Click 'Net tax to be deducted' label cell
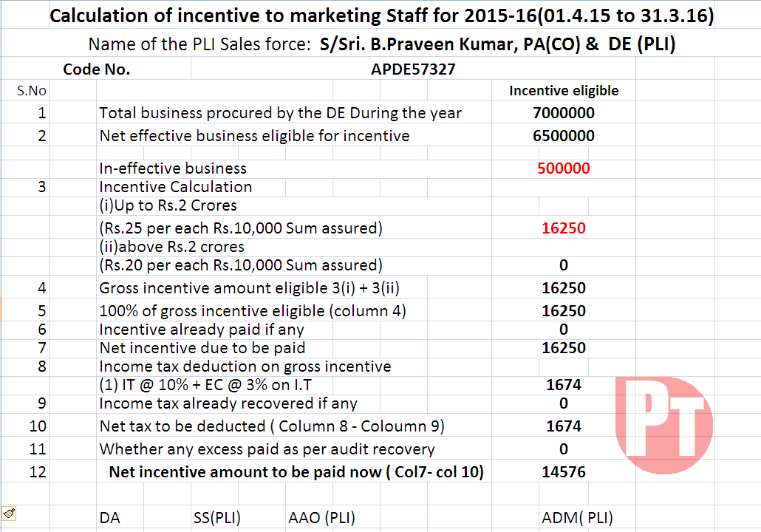Viewport: 761px width, 532px height. coord(272,426)
